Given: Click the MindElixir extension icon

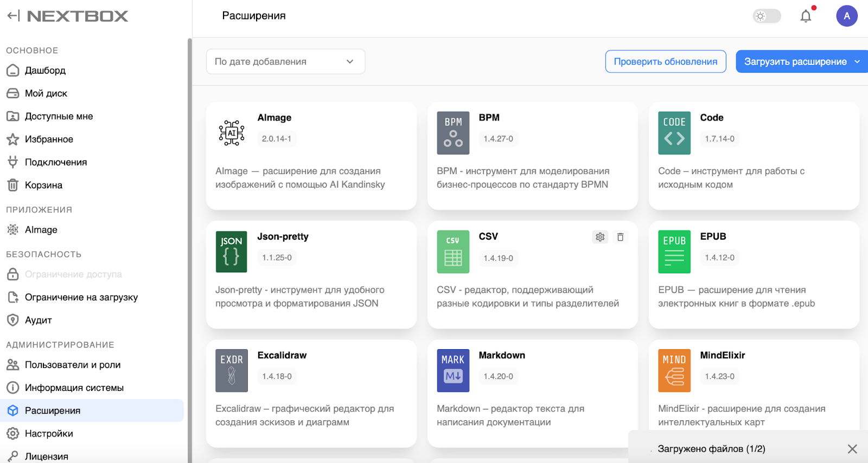Looking at the screenshot, I should pos(674,370).
